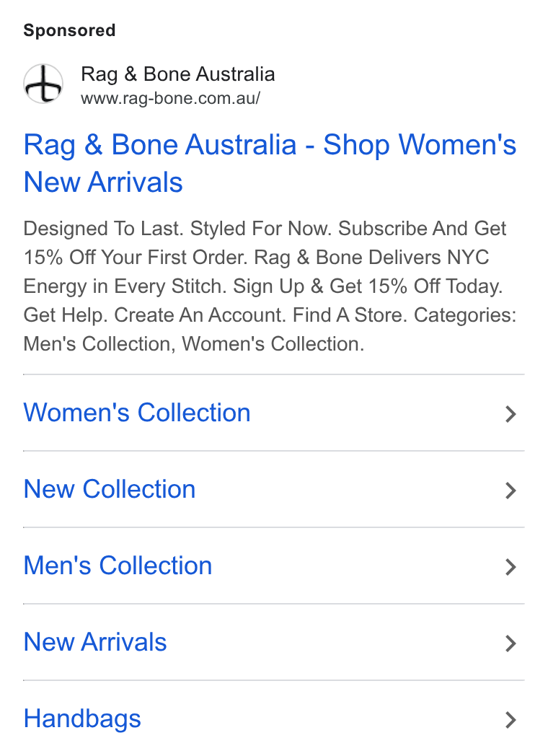Image resolution: width=548 pixels, height=756 pixels.
Task: Visit the www.rag-bone.com.au URL text
Action: tap(171, 98)
